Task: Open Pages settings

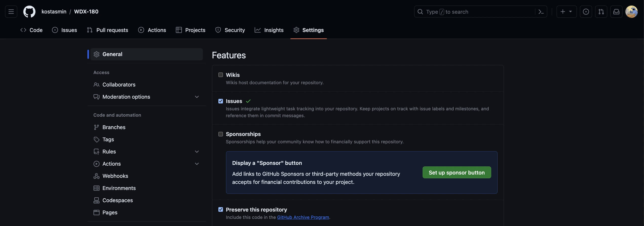Action: (147, 213)
